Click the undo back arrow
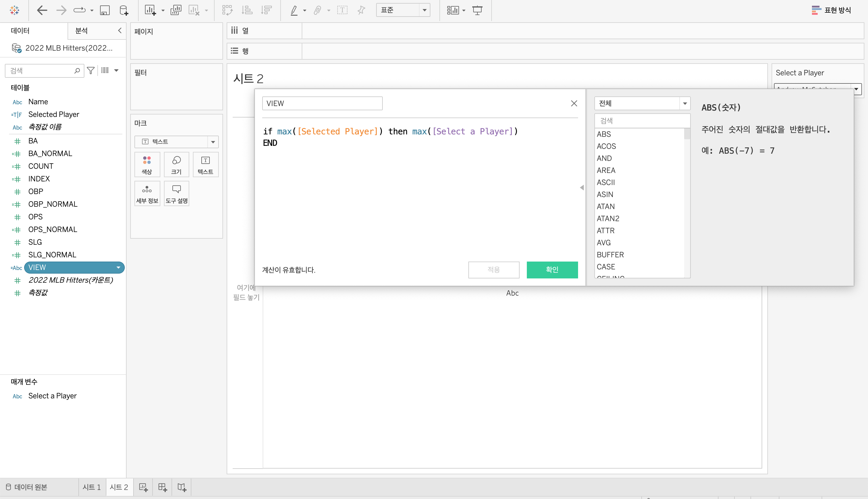868x499 pixels. (x=42, y=10)
